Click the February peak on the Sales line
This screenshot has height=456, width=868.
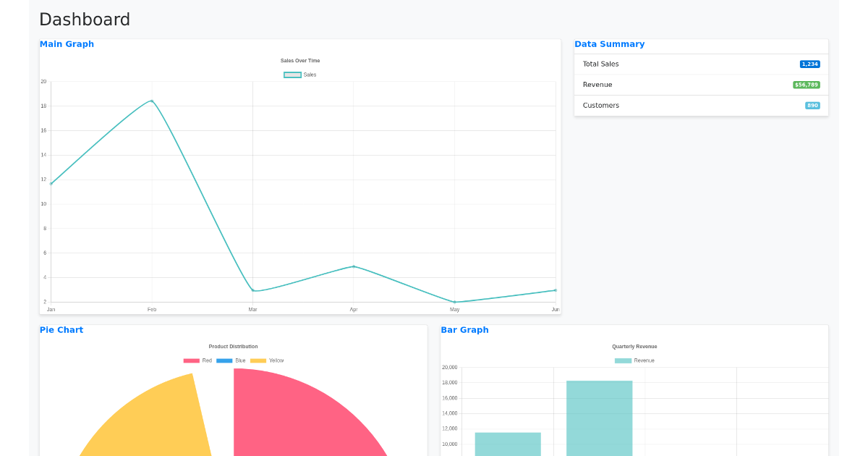point(151,101)
